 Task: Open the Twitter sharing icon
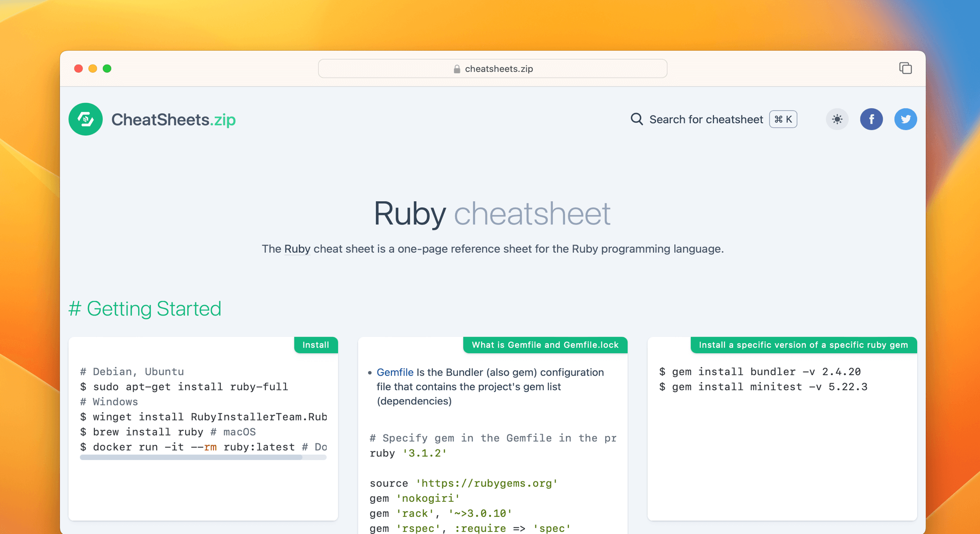click(x=906, y=119)
